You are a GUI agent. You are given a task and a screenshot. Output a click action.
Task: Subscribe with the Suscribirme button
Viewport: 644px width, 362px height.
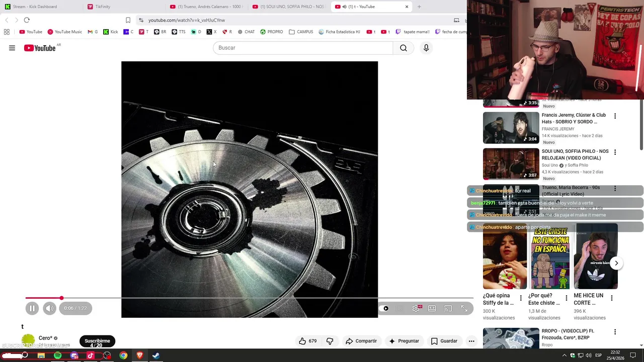coord(97,341)
